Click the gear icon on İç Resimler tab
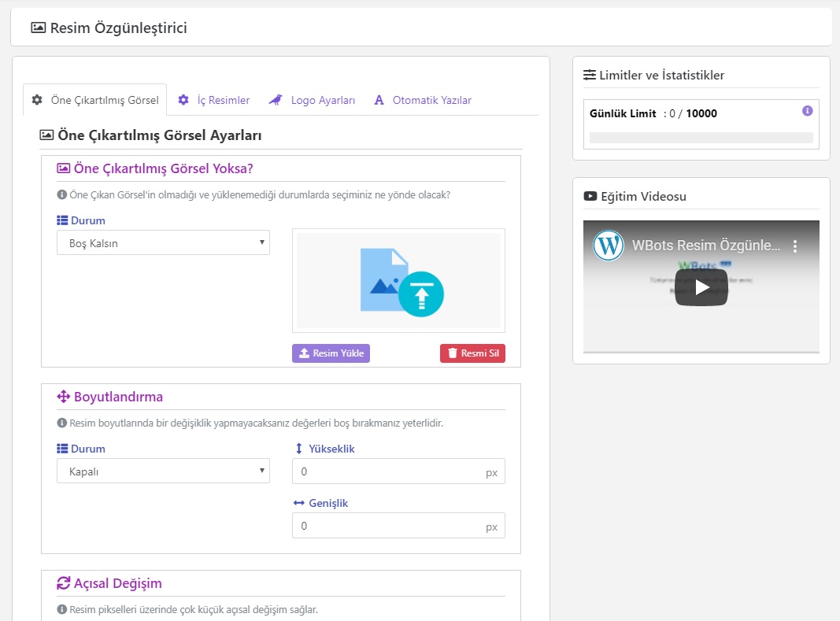Viewport: 840px width, 621px height. [x=183, y=100]
